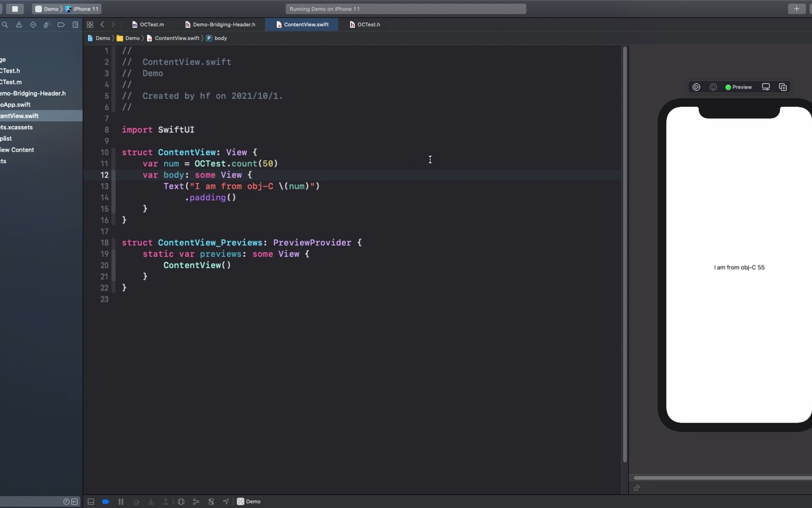Open Demo scheme selector
The width and height of the screenshot is (812, 508).
(47, 9)
